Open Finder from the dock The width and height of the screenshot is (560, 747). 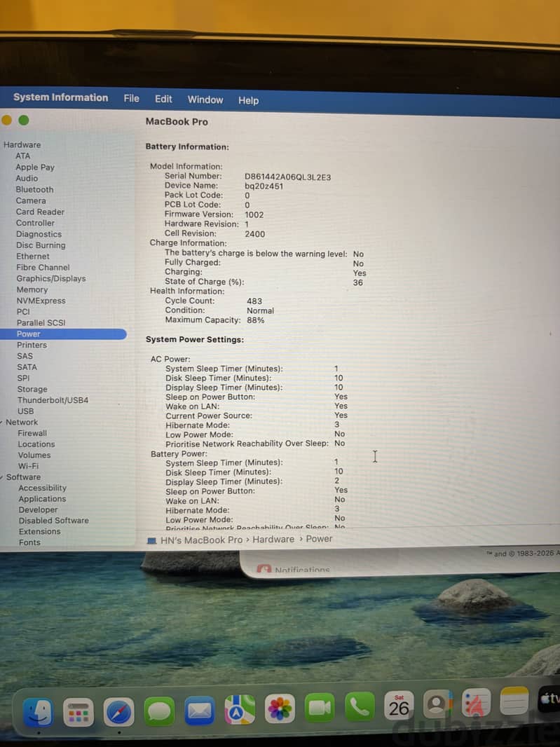coord(38,712)
